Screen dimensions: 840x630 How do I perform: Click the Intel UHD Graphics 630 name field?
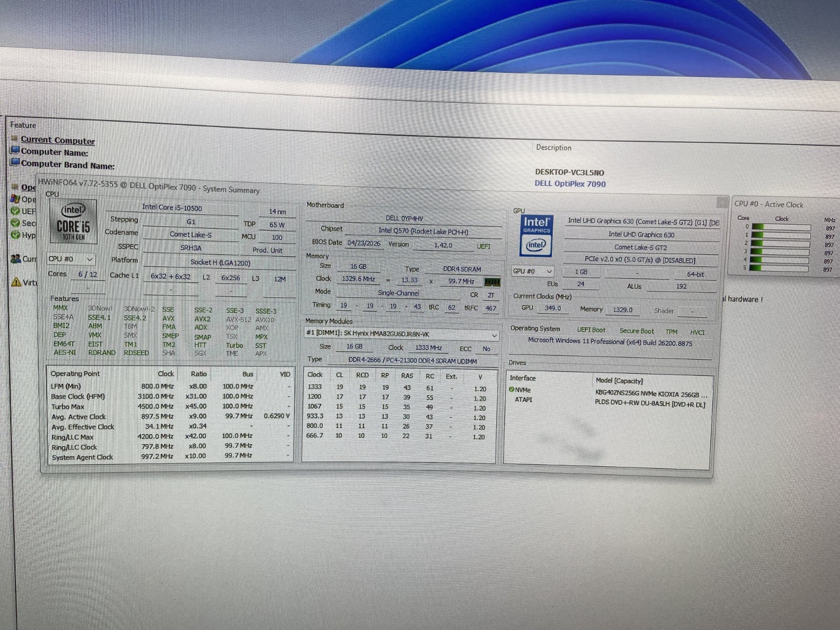pyautogui.click(x=642, y=235)
